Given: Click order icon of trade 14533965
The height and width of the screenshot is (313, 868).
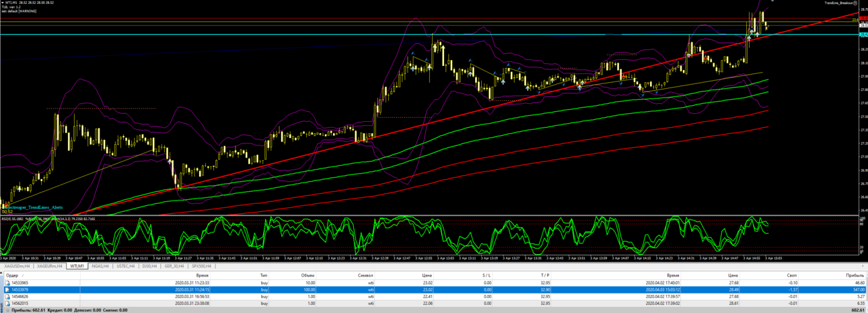Looking at the screenshot, I should 7,283.
